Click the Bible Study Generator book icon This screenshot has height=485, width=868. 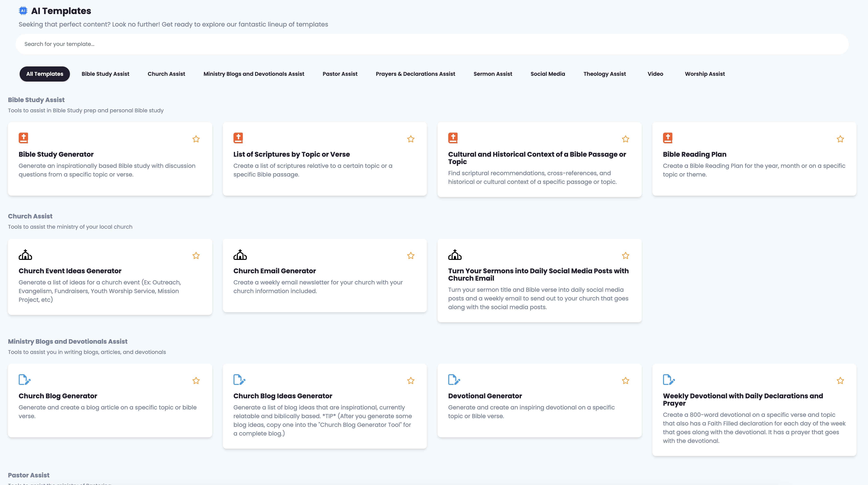click(x=23, y=138)
